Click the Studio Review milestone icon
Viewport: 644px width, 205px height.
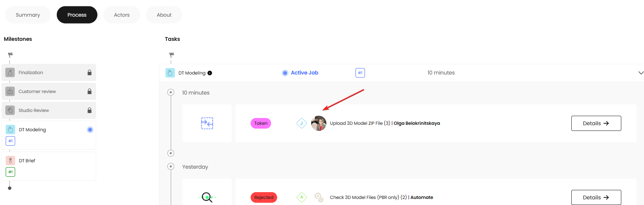point(10,110)
